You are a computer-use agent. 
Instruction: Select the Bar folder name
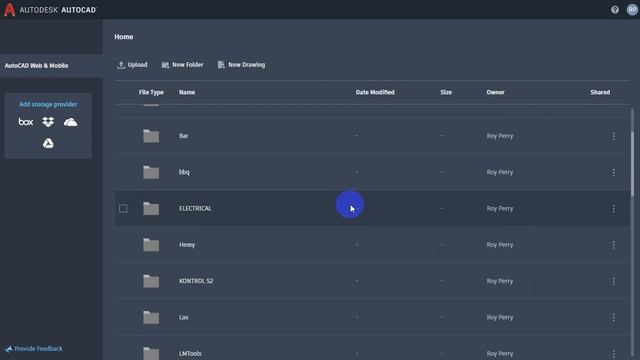[184, 136]
